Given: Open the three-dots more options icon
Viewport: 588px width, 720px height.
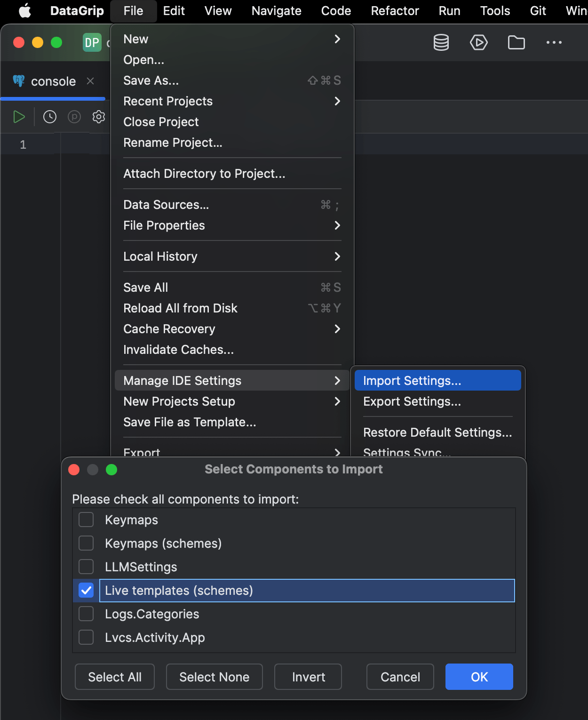Looking at the screenshot, I should 554,43.
